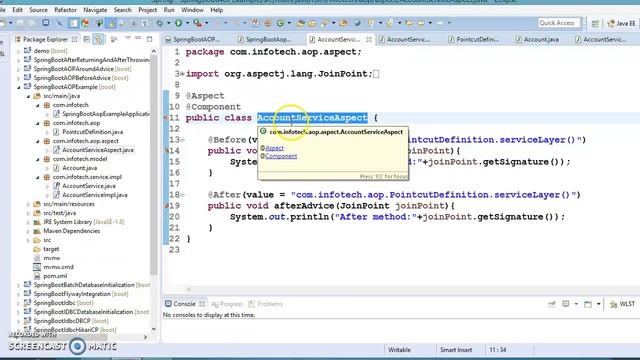
Task: Open the Project menu
Action: (147, 10)
